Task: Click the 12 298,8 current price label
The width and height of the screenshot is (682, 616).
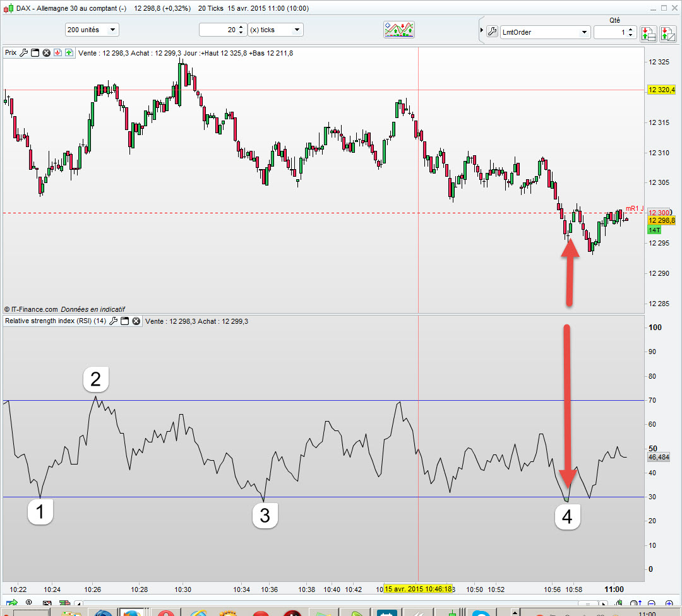Action: 661,220
